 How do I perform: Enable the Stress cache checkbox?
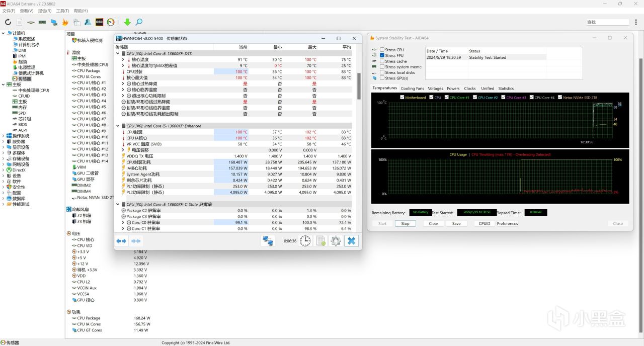(x=382, y=61)
